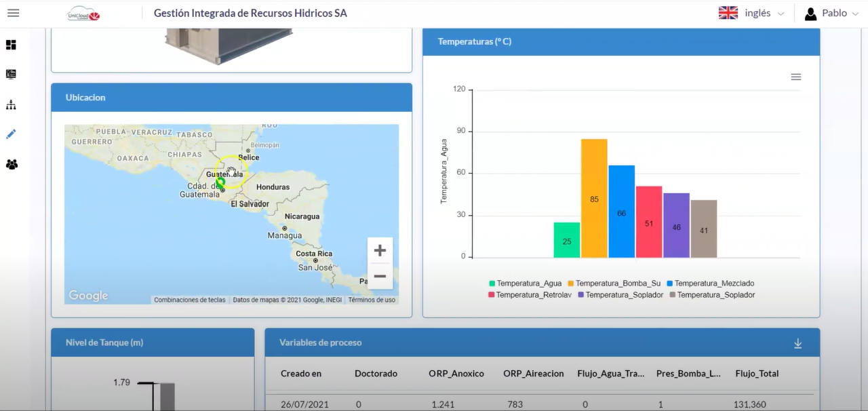This screenshot has width=868, height=411.
Task: Click the purple bar valued 46
Action: coord(677,225)
